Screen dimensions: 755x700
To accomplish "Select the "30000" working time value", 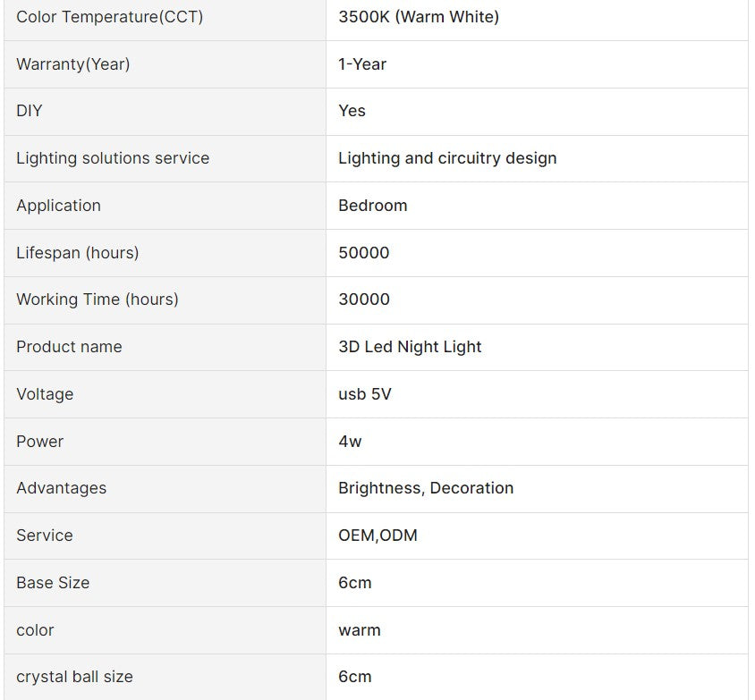I will click(x=364, y=299).
